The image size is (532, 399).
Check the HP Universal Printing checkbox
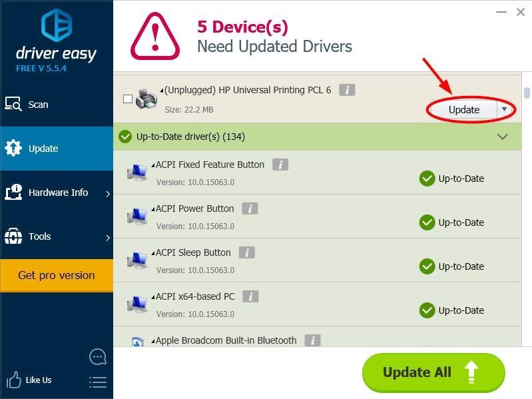(x=128, y=99)
